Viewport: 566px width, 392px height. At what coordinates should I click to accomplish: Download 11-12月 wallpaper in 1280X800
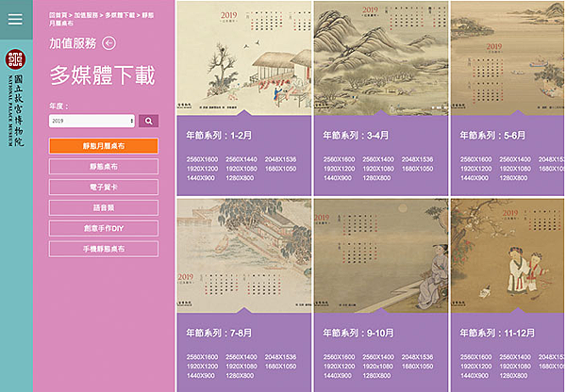513,375
